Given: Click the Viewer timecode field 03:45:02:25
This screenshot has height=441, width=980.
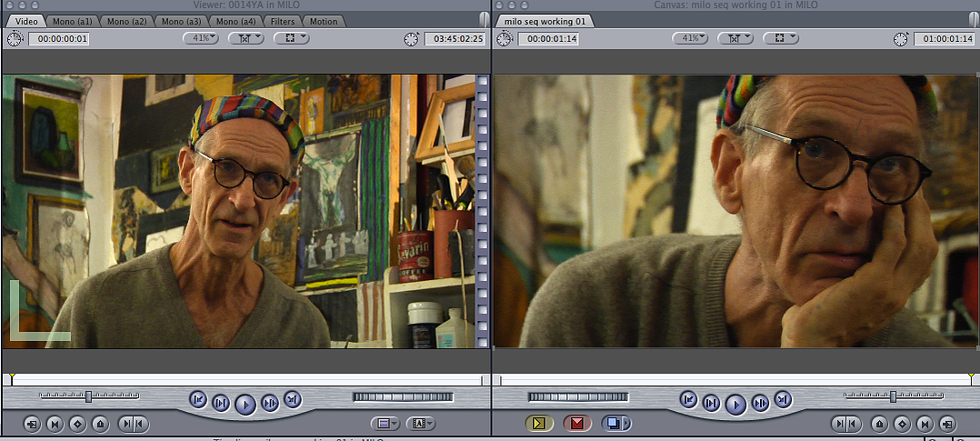Looking at the screenshot, I should point(455,39).
